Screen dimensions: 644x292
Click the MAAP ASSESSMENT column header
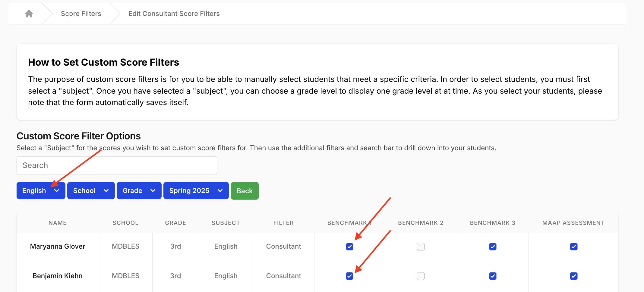pos(573,223)
